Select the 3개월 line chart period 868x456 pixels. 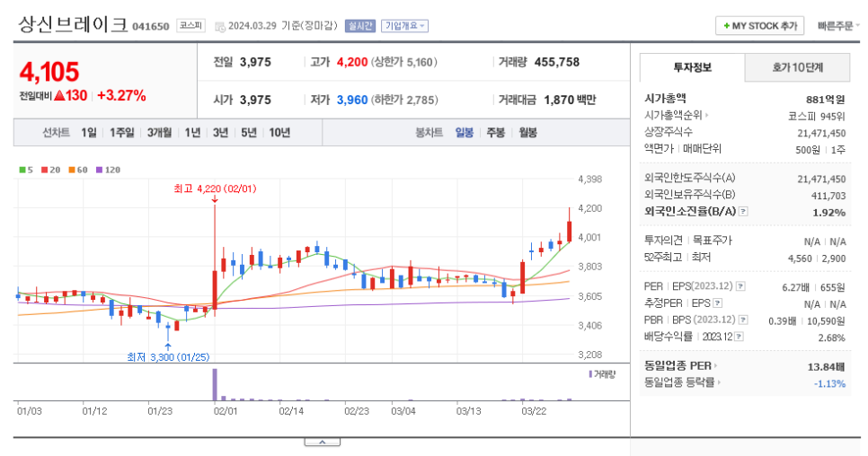coord(159,133)
